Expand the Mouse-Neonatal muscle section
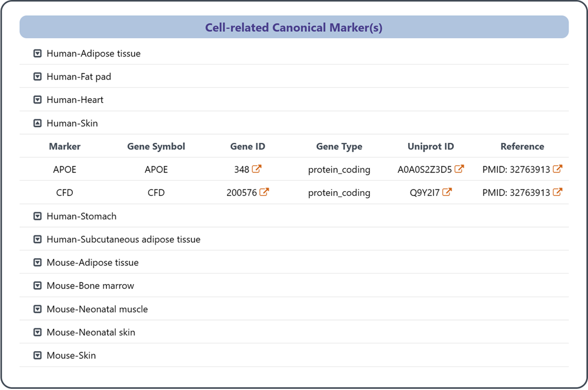Viewport: 588px width, 390px height. click(38, 309)
